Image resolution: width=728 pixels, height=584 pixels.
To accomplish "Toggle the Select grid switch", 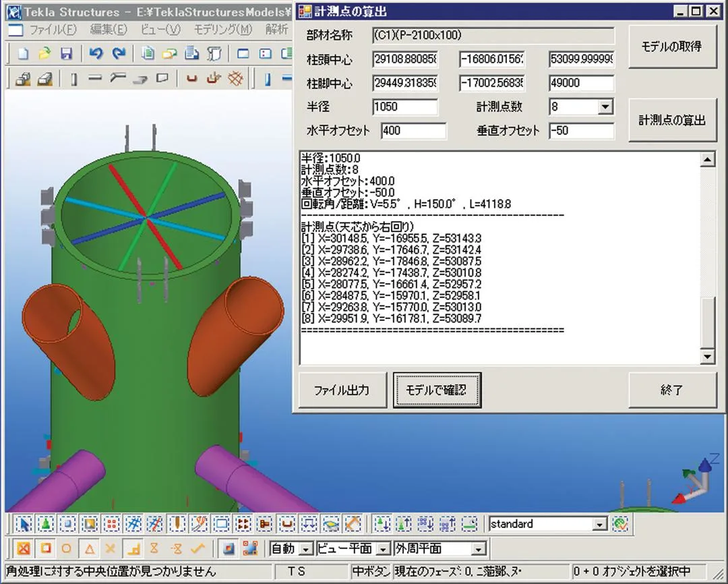I will click(133, 524).
